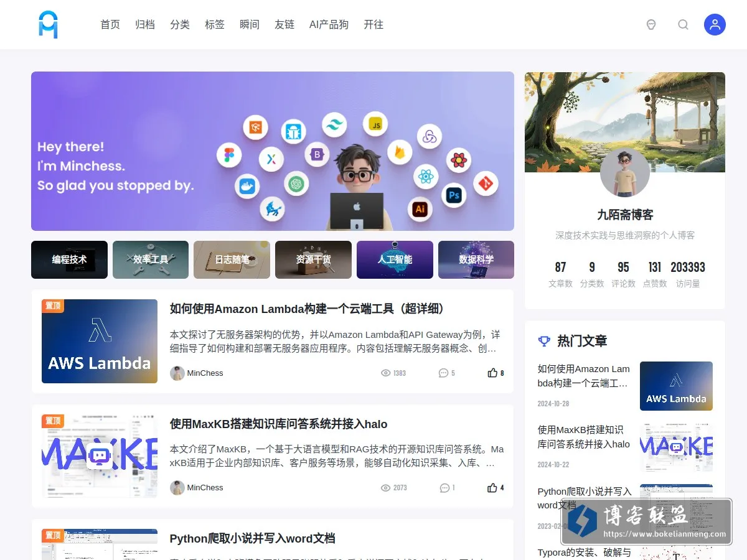
Task: Click the sidebar date 2024-10-22
Action: 553,464
